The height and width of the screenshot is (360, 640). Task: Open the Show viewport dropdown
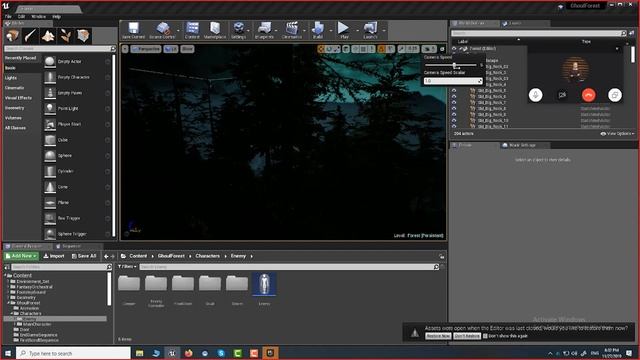[187, 49]
